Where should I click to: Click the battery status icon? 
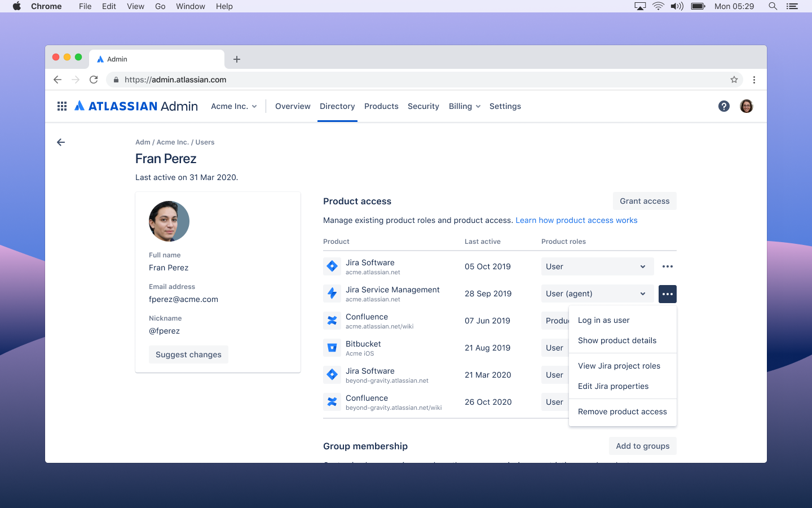click(x=698, y=6)
